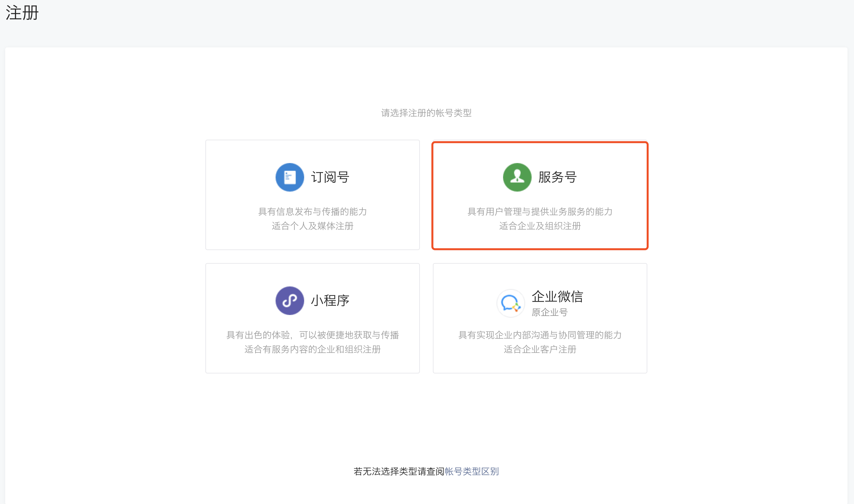Screen dimensions: 854x504
Task: Select the 服务号 account type title
Action: [x=557, y=177]
